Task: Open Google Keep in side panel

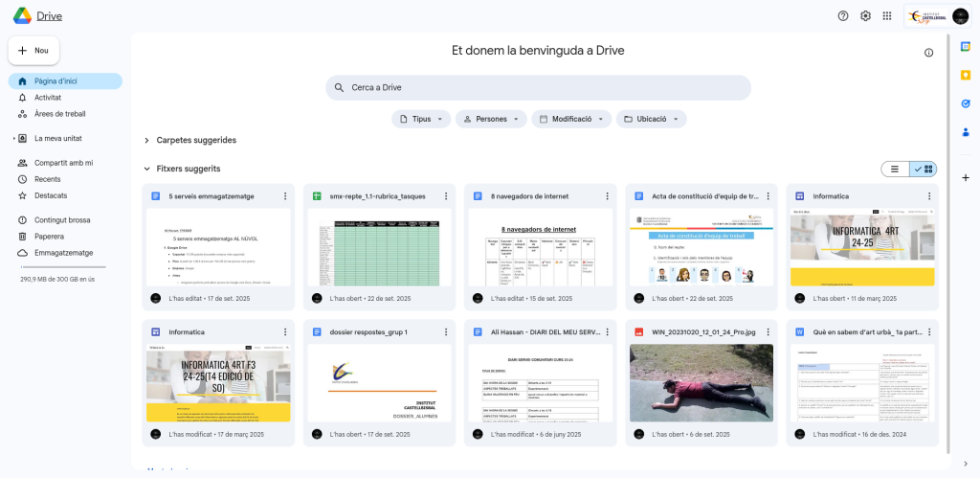Action: point(966,75)
